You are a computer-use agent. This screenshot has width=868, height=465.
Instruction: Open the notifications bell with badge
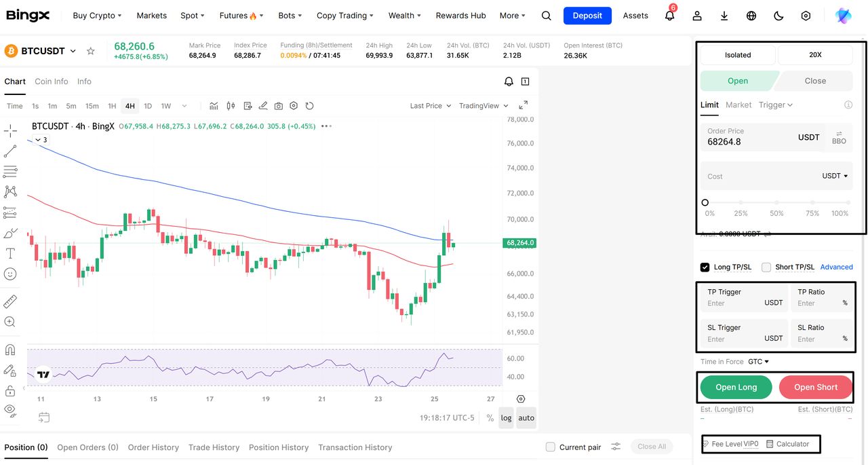(669, 16)
